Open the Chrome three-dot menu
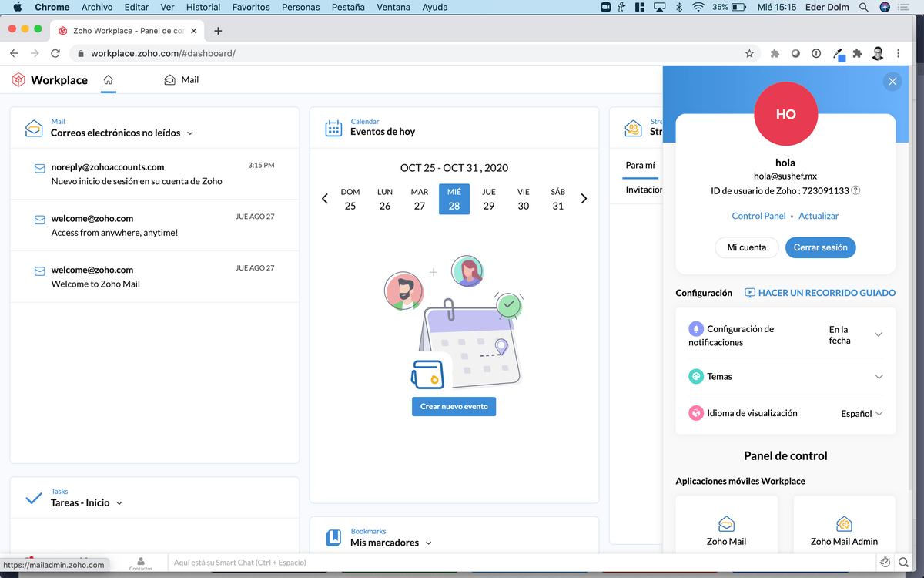This screenshot has height=578, width=924. pyautogui.click(x=899, y=53)
